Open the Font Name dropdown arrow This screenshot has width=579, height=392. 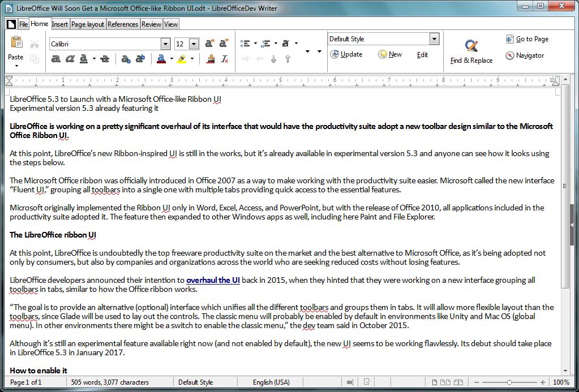165,44
